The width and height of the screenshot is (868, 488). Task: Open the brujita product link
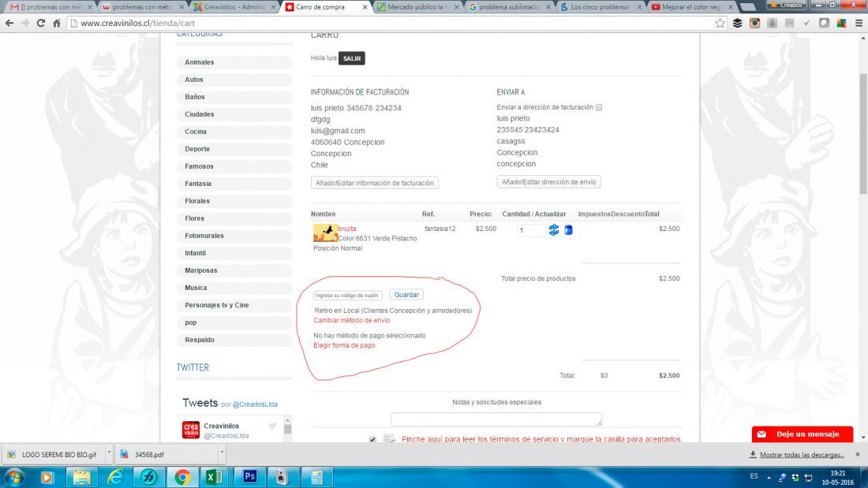[347, 229]
